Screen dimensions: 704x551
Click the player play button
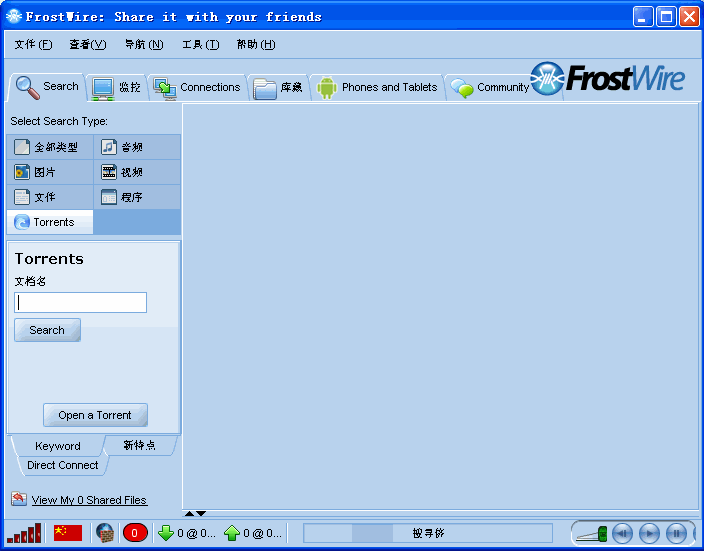coord(649,533)
